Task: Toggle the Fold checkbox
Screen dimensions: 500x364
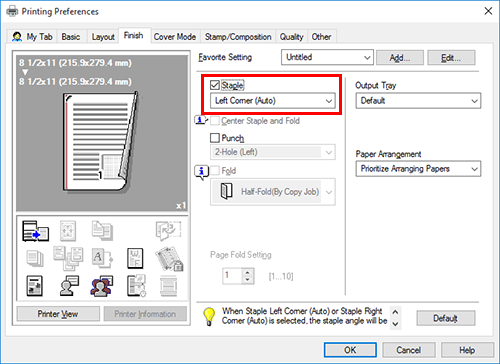Action: pyautogui.click(x=215, y=171)
